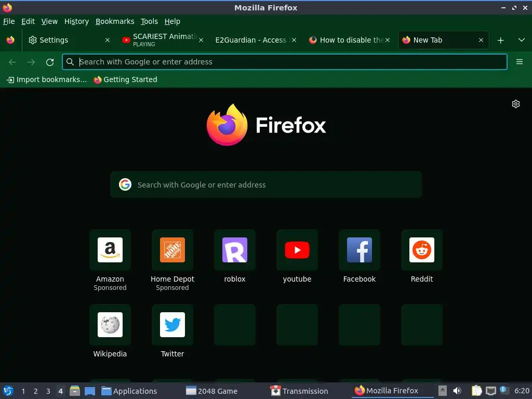The height and width of the screenshot is (399, 532).
Task: Close the New Tab tab
Action: pyautogui.click(x=481, y=40)
